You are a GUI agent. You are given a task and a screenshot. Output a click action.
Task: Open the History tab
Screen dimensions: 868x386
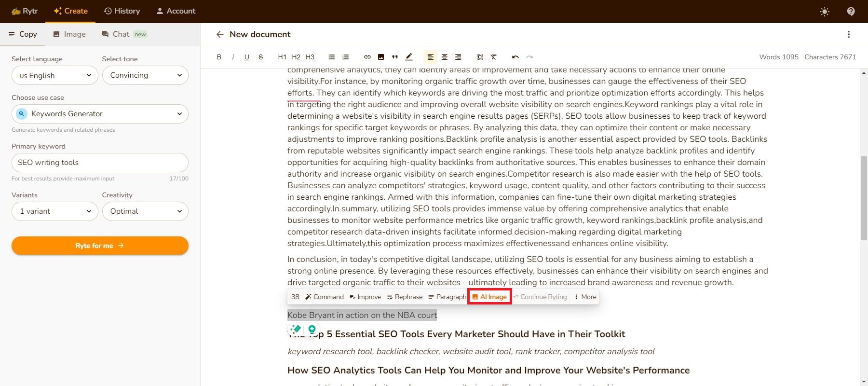coord(122,11)
